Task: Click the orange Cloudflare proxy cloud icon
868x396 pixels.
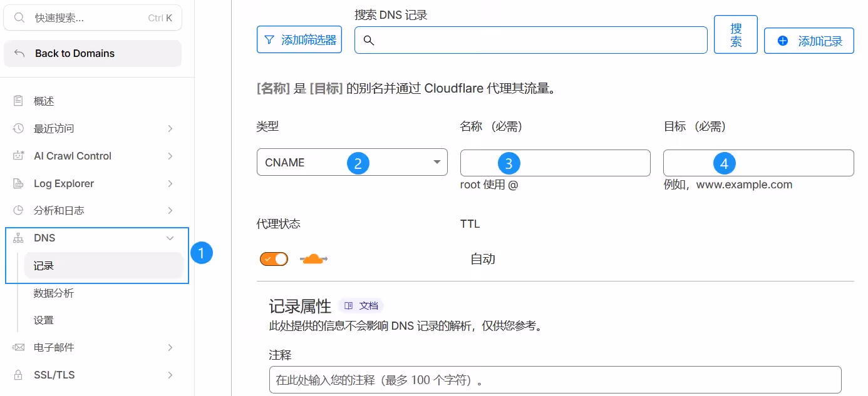Action: 313,259
